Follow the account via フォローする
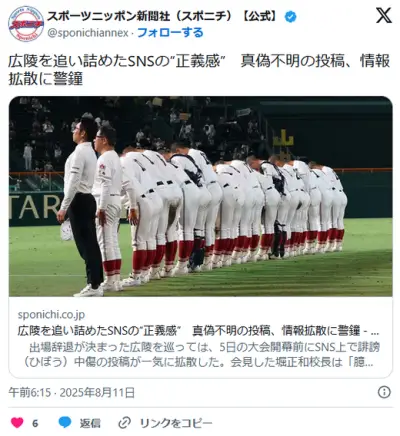This screenshot has width=400, height=436. click(170, 33)
